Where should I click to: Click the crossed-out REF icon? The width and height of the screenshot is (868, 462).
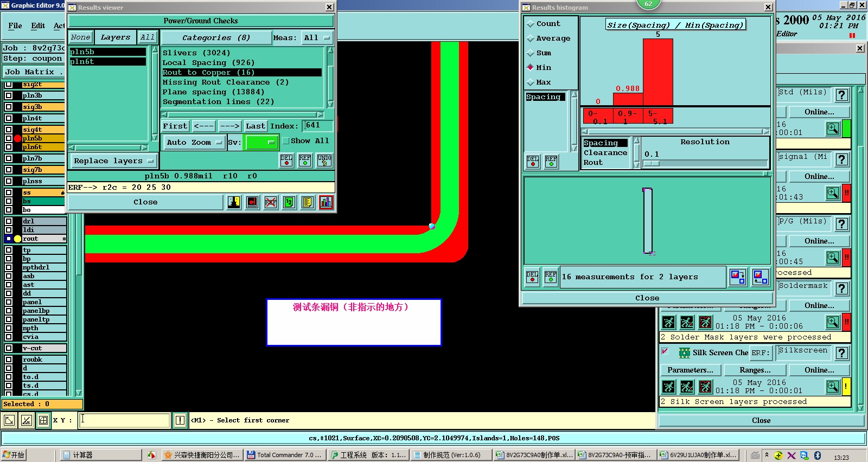(271, 202)
